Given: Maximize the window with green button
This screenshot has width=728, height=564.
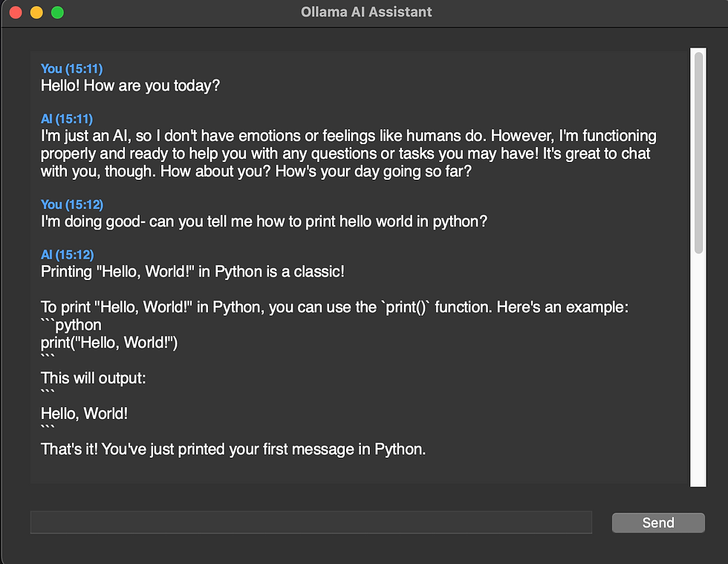Looking at the screenshot, I should pyautogui.click(x=58, y=12).
